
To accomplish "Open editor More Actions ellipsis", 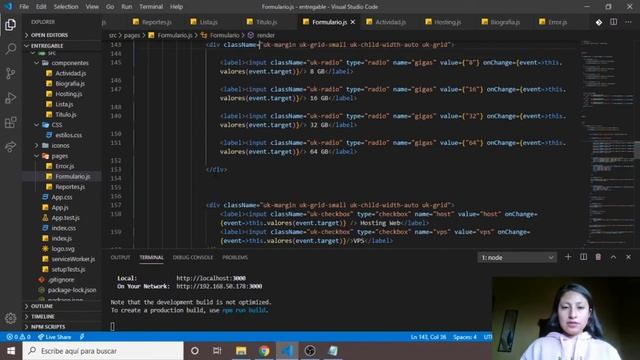I will coord(628,22).
